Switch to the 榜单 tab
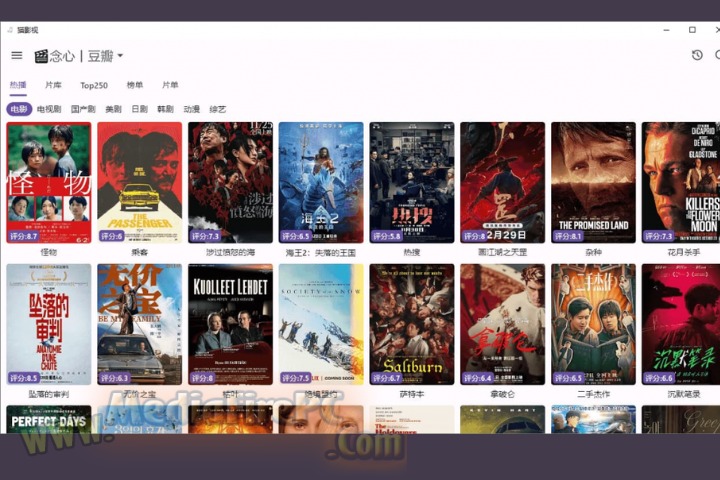 click(135, 85)
